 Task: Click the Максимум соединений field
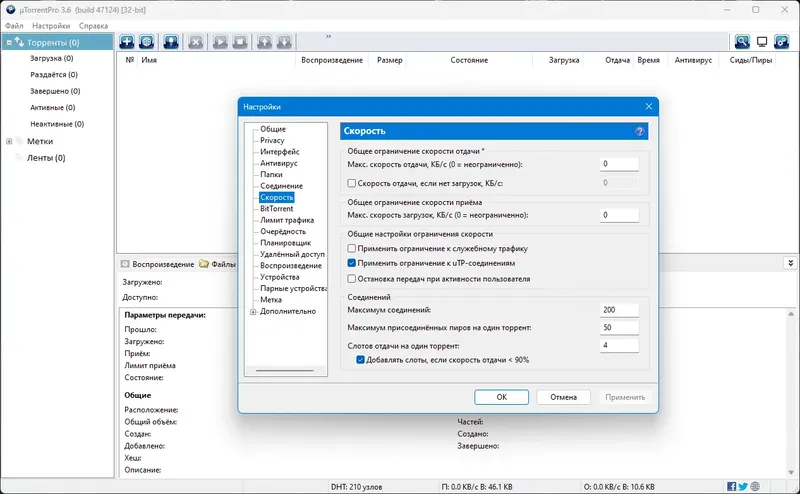[619, 310]
